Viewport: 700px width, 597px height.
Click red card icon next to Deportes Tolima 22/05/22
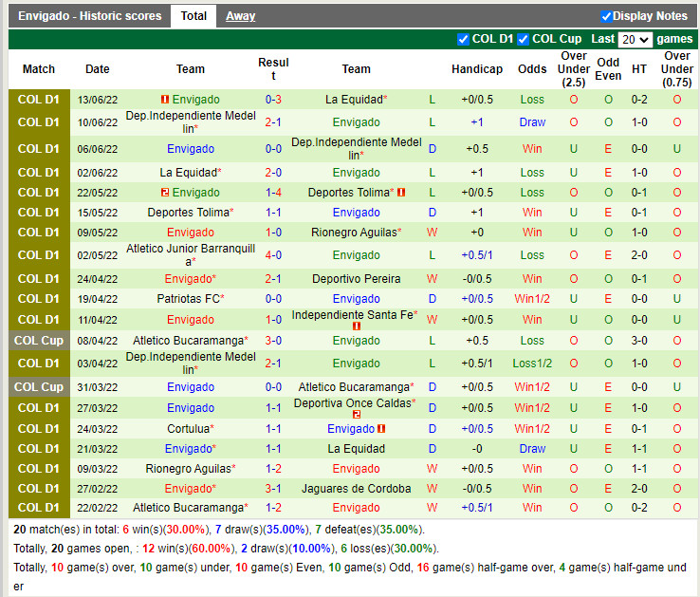(401, 193)
